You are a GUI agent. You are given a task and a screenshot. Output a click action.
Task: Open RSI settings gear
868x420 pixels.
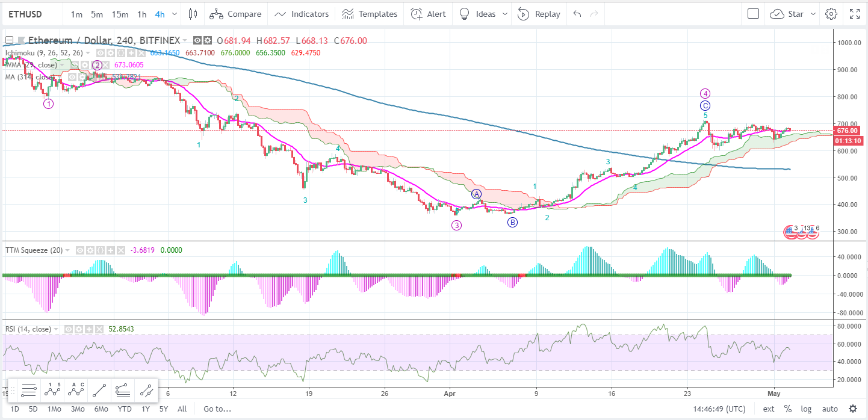click(x=79, y=329)
